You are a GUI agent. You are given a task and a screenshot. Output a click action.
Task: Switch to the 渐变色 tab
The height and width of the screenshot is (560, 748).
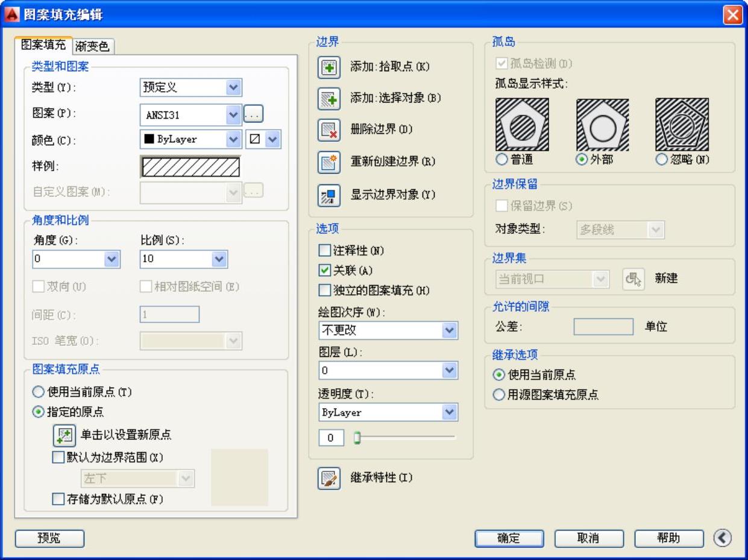pos(93,46)
